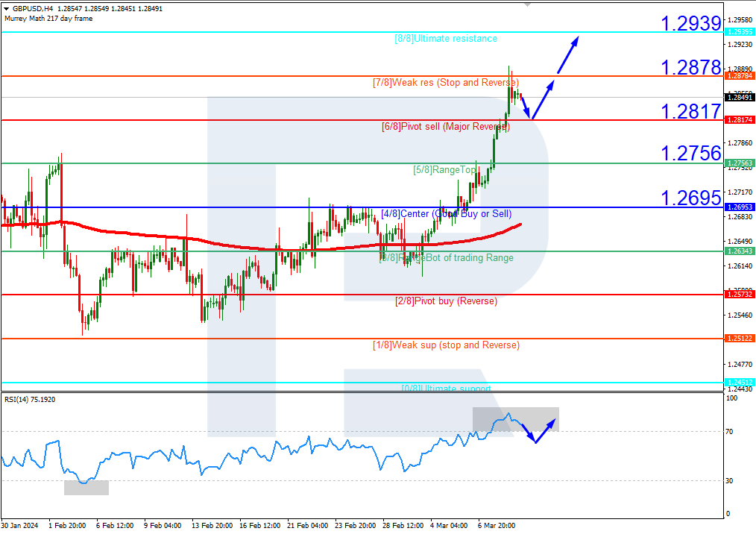The width and height of the screenshot is (756, 534).
Task: Select the [1/8] Weak sup label
Action: tap(447, 345)
